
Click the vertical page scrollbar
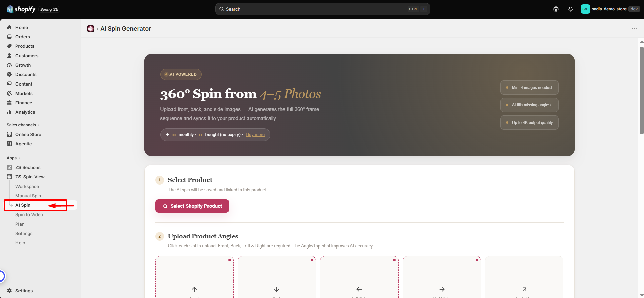coord(642,91)
